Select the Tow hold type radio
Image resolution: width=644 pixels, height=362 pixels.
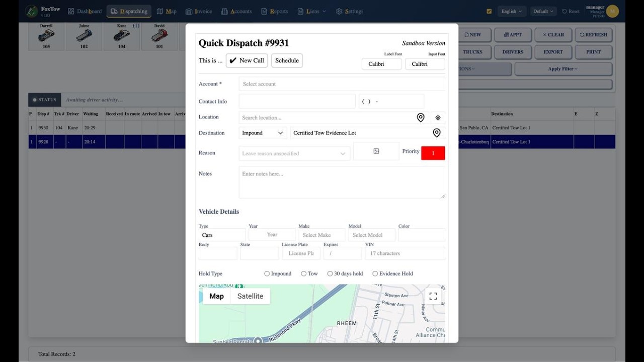coord(304,274)
